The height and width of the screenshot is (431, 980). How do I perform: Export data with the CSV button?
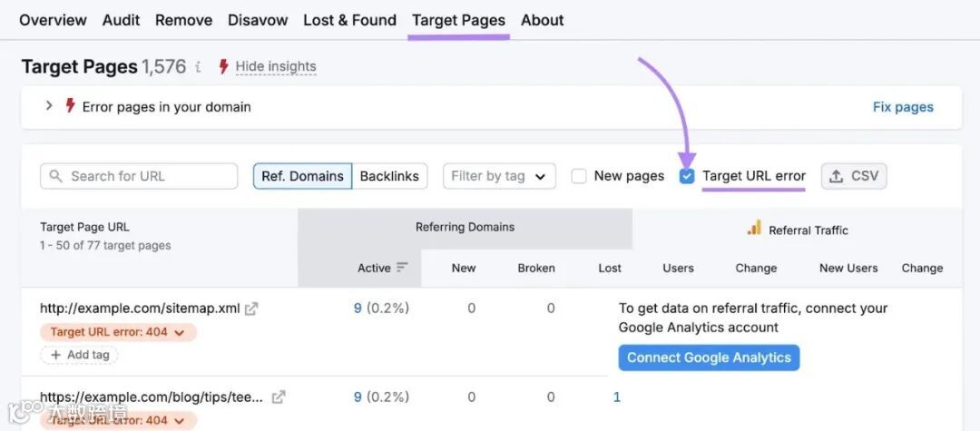pos(854,176)
